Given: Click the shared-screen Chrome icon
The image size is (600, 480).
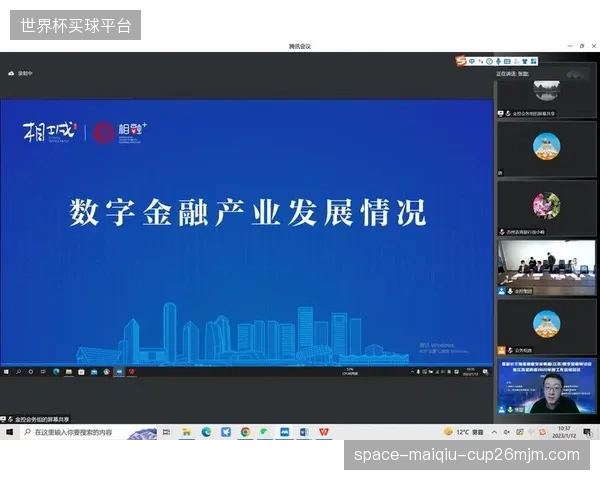Looking at the screenshot, I should 106,372.
